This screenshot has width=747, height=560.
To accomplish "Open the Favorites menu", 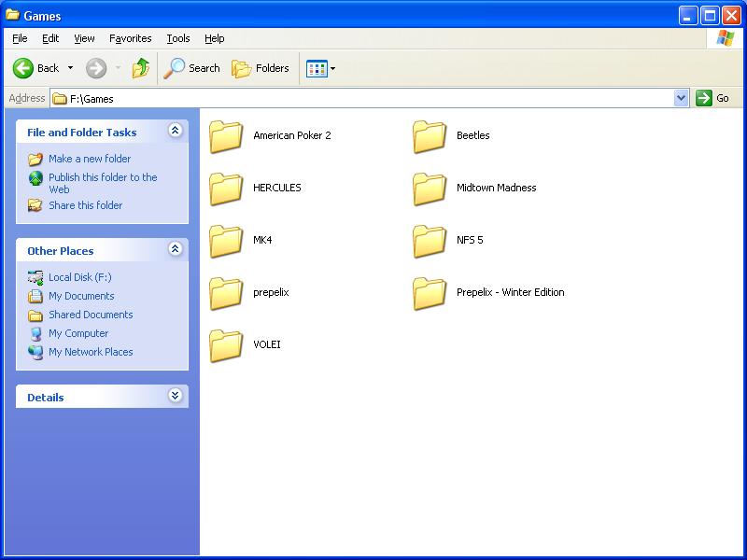I will pyautogui.click(x=130, y=38).
